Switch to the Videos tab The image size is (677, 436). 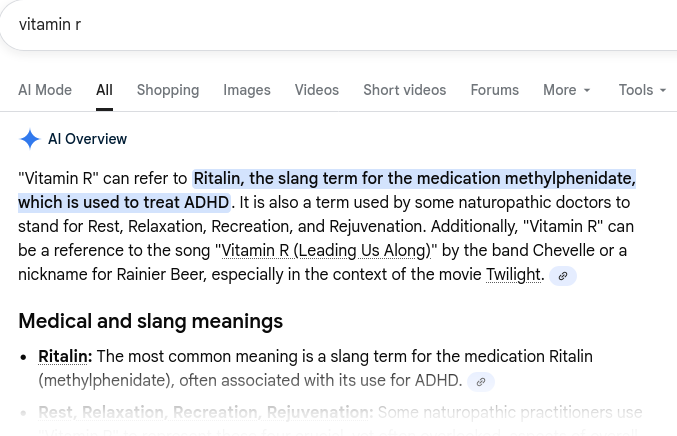[x=317, y=90]
